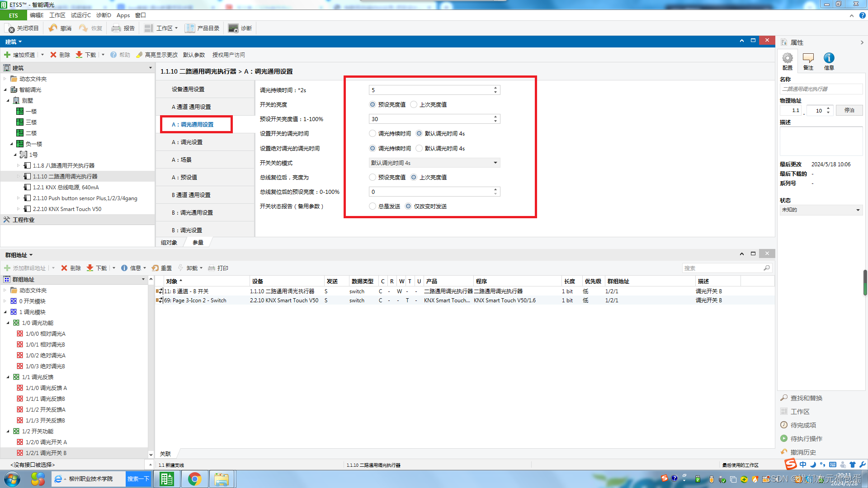Open the 试运行C menu
The image size is (868, 488).
(80, 15)
